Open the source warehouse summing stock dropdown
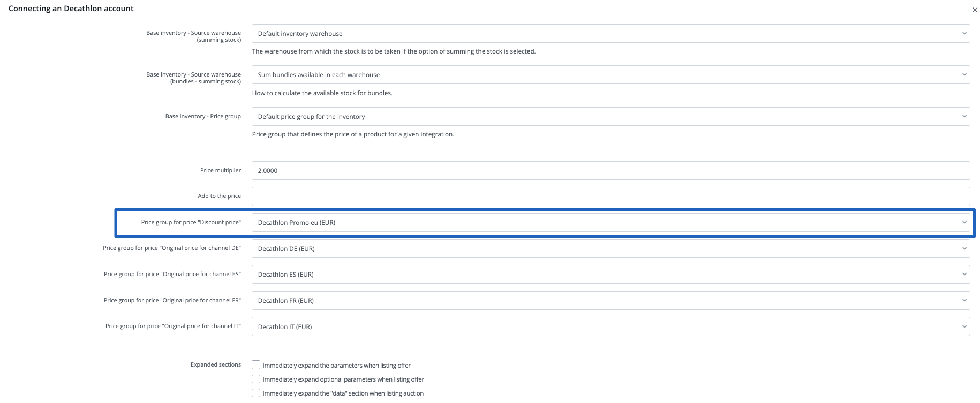This screenshot has height=403, width=980. coord(610,34)
